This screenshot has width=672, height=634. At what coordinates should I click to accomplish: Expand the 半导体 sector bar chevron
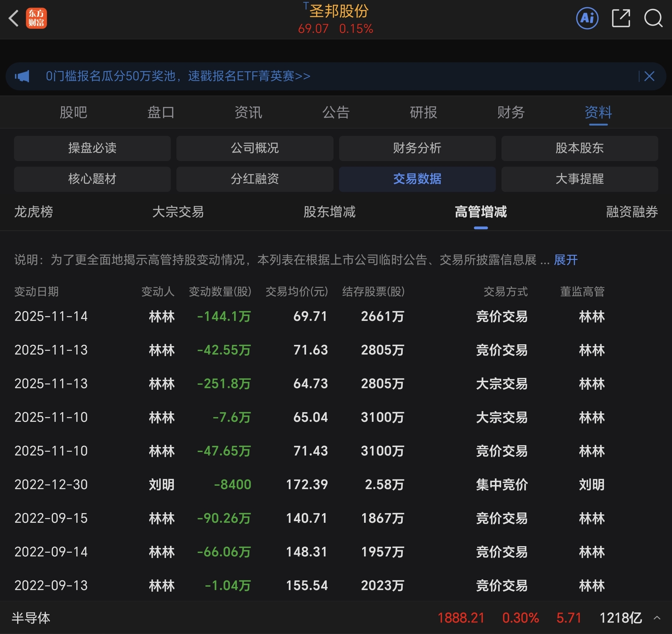(657, 618)
